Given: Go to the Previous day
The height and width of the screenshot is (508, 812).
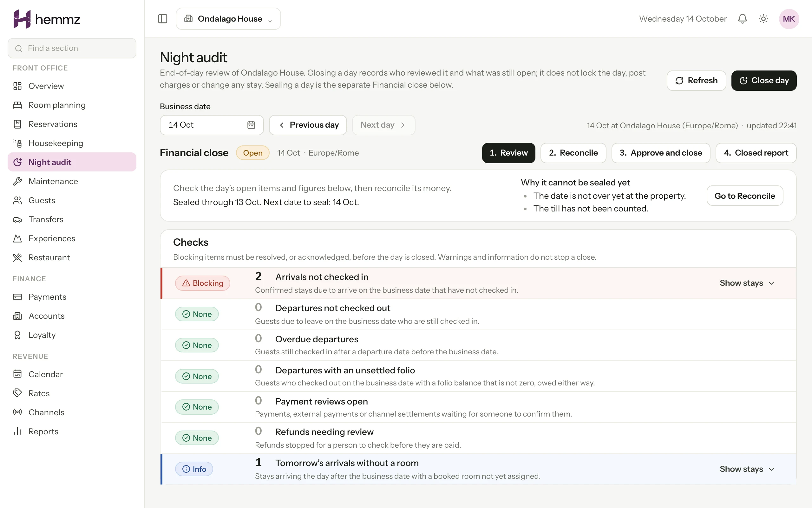Looking at the screenshot, I should tap(308, 125).
